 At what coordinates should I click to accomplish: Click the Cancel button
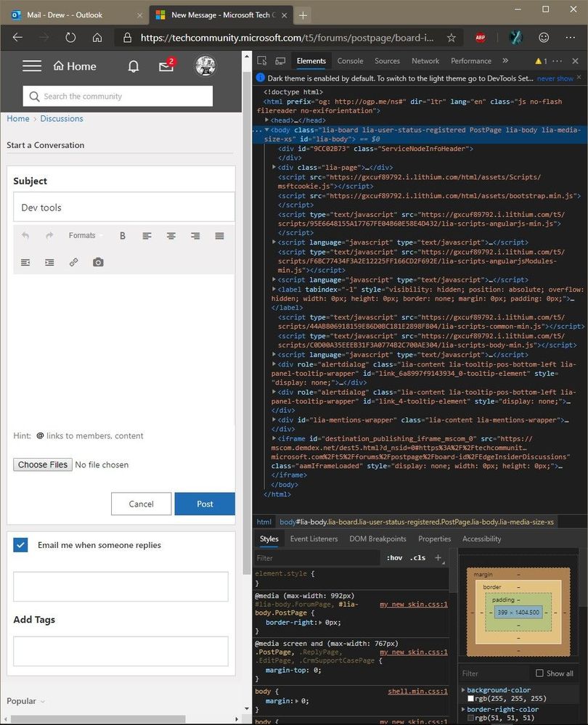pyautogui.click(x=141, y=504)
